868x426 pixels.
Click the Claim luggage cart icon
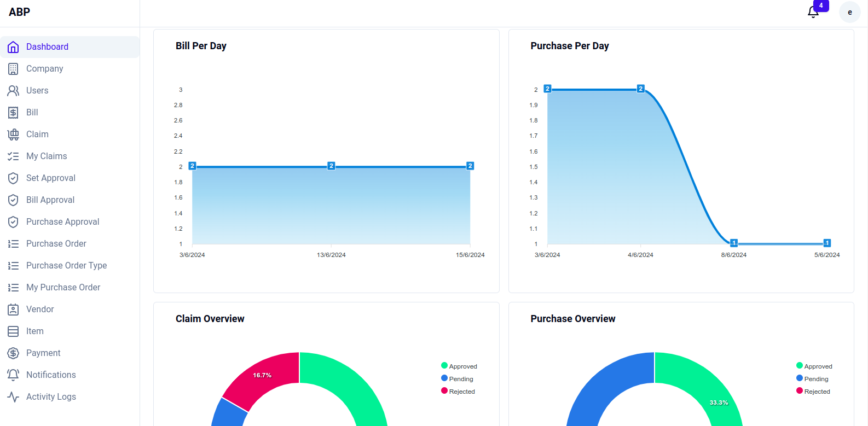pos(13,135)
